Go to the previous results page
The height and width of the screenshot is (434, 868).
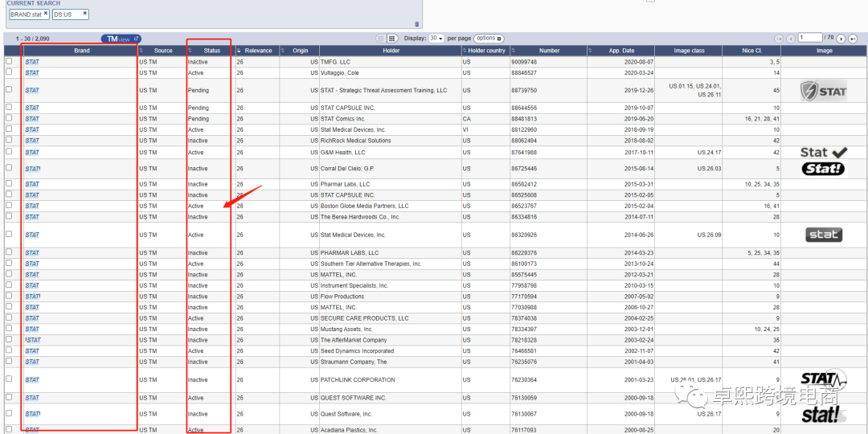point(791,39)
